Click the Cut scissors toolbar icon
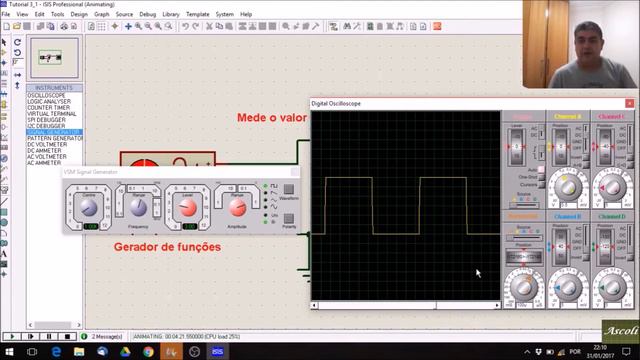This screenshot has height=360, width=640. (x=209, y=27)
